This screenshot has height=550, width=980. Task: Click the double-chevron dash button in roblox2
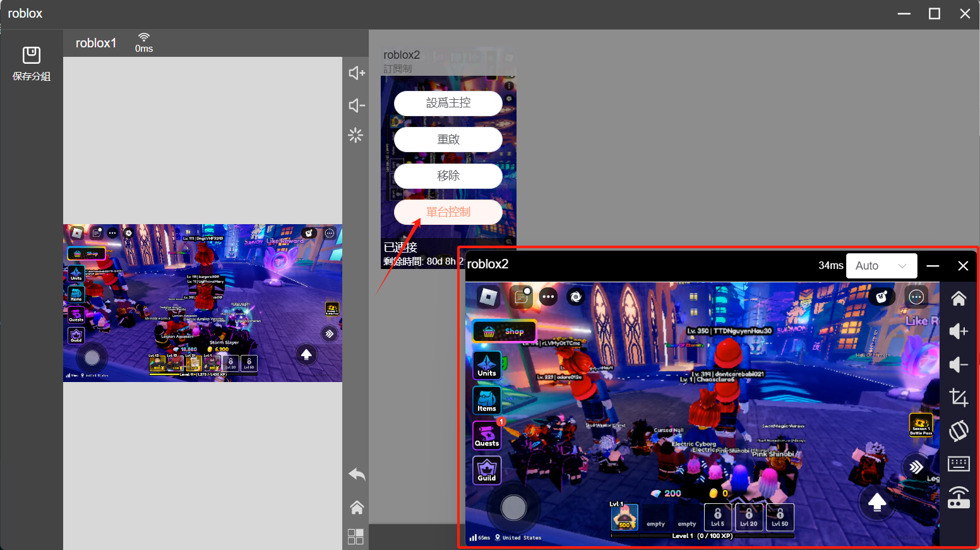916,467
